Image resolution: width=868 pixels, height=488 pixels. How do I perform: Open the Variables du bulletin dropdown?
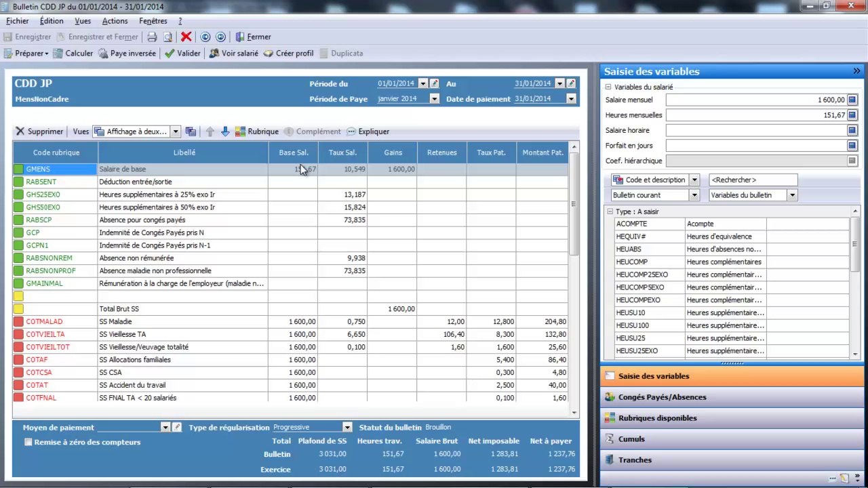pos(791,195)
